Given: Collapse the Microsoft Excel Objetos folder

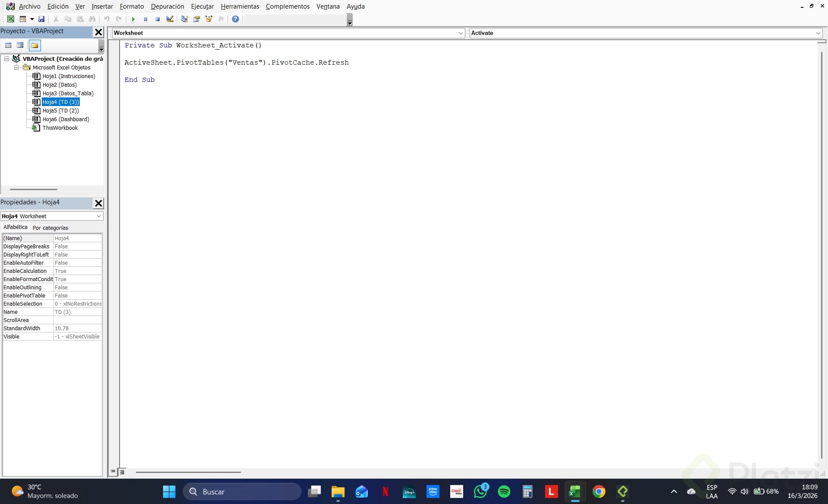Looking at the screenshot, I should 16,68.
